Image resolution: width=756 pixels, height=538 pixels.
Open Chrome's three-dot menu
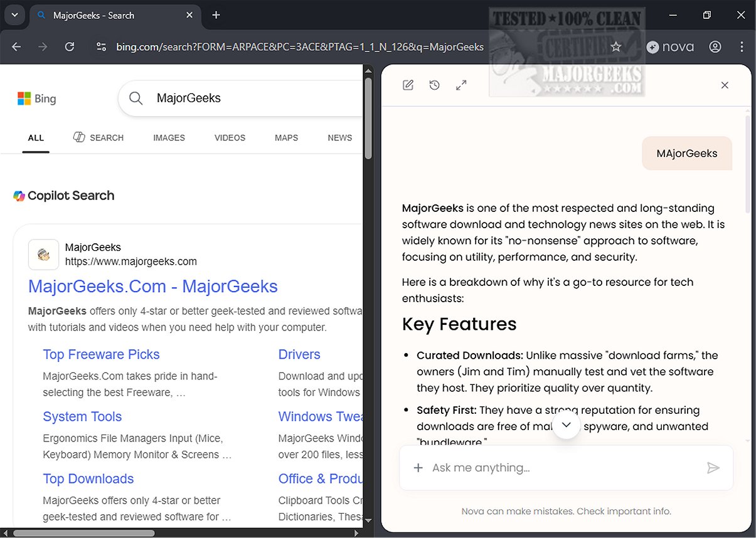[742, 47]
